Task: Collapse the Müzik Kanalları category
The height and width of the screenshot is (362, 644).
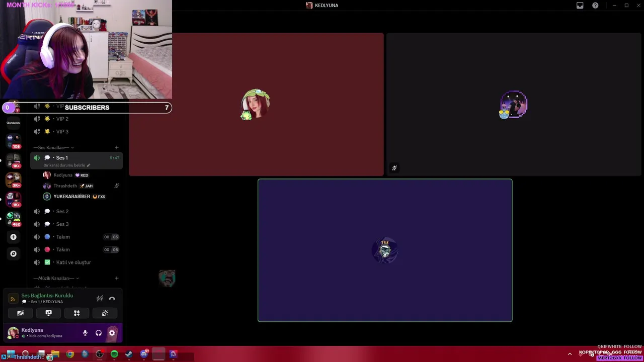Action: 56,278
